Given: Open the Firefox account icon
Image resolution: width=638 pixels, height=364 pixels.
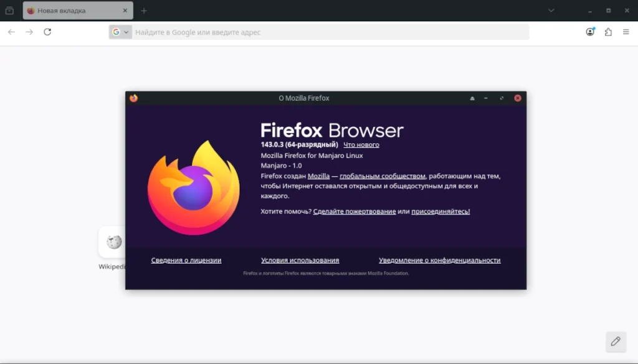Looking at the screenshot, I should (590, 32).
